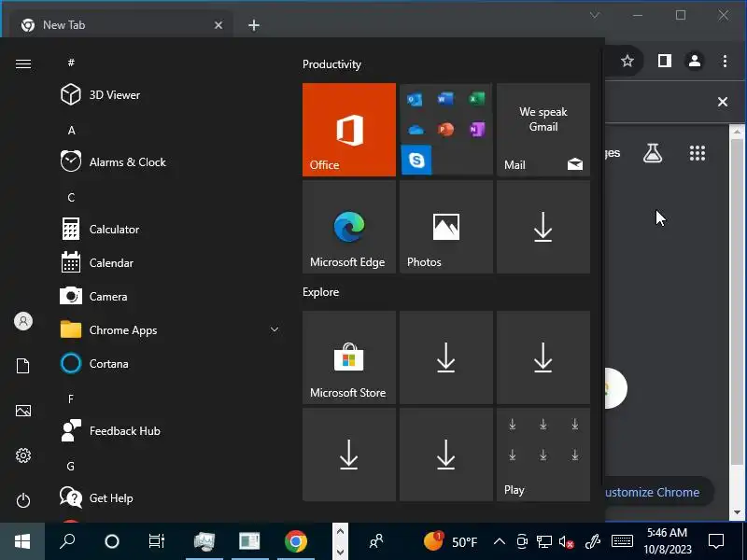747x560 pixels.
Task: Open OneNote from the Office apps tile
Action: coord(477,130)
